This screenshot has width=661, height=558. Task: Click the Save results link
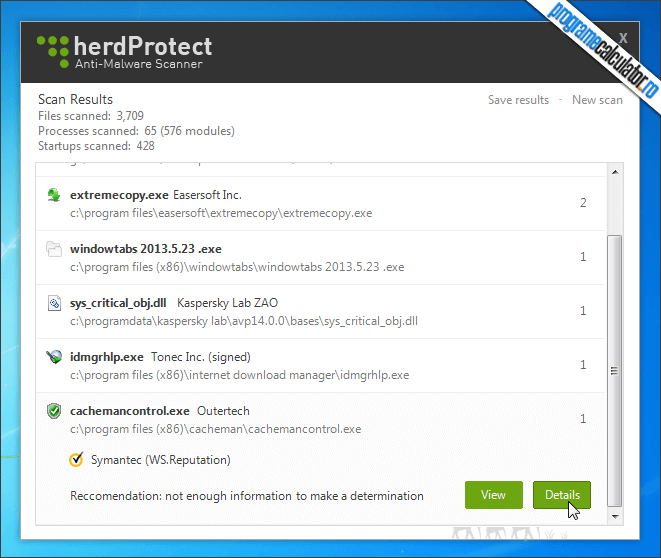519,100
